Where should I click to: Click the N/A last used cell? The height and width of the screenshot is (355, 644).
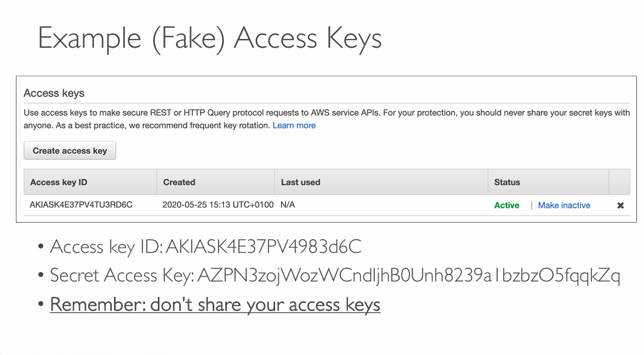[x=288, y=205]
